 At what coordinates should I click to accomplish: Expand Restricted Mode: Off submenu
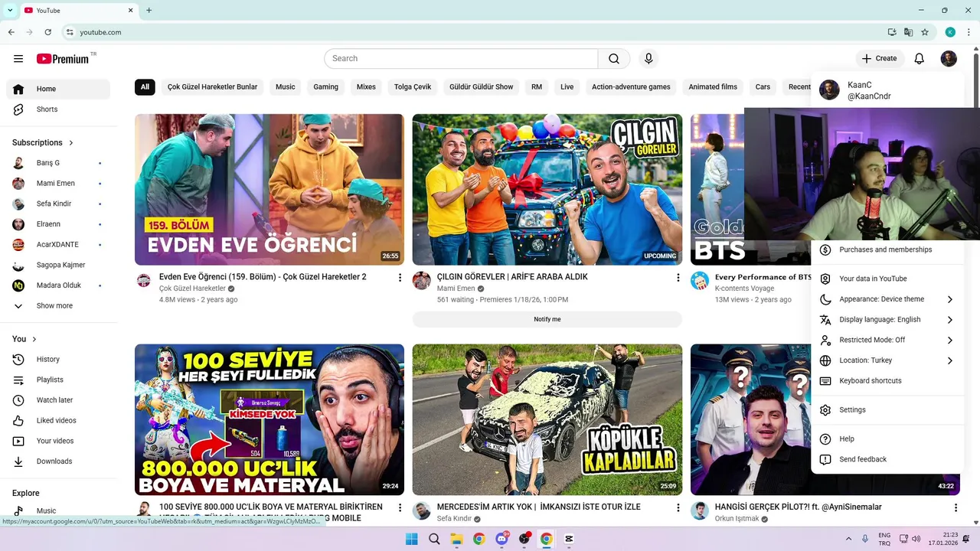[887, 341]
